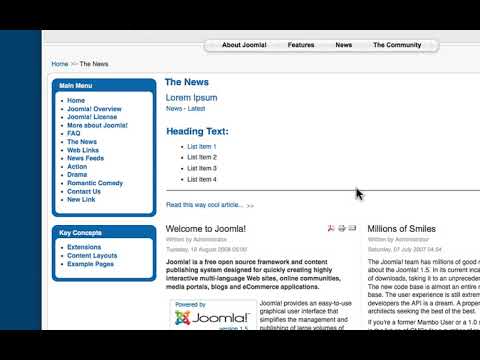Open Drama in Main Menu
This screenshot has width=480, height=360.
click(77, 175)
